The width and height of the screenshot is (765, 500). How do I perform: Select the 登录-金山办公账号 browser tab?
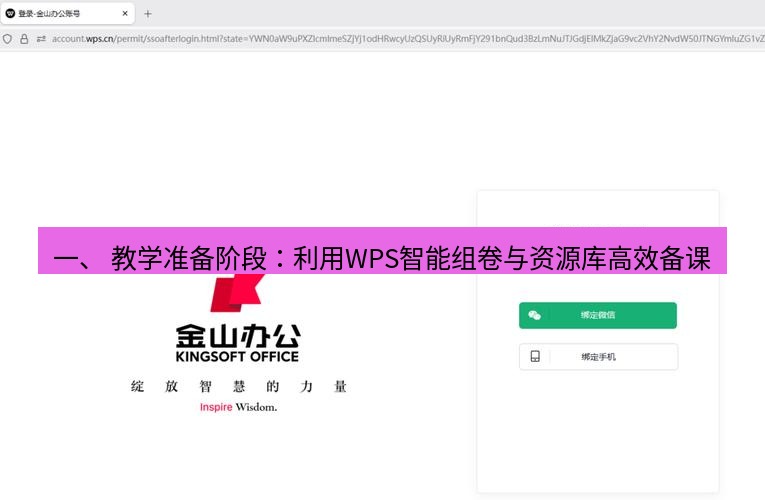(x=67, y=14)
